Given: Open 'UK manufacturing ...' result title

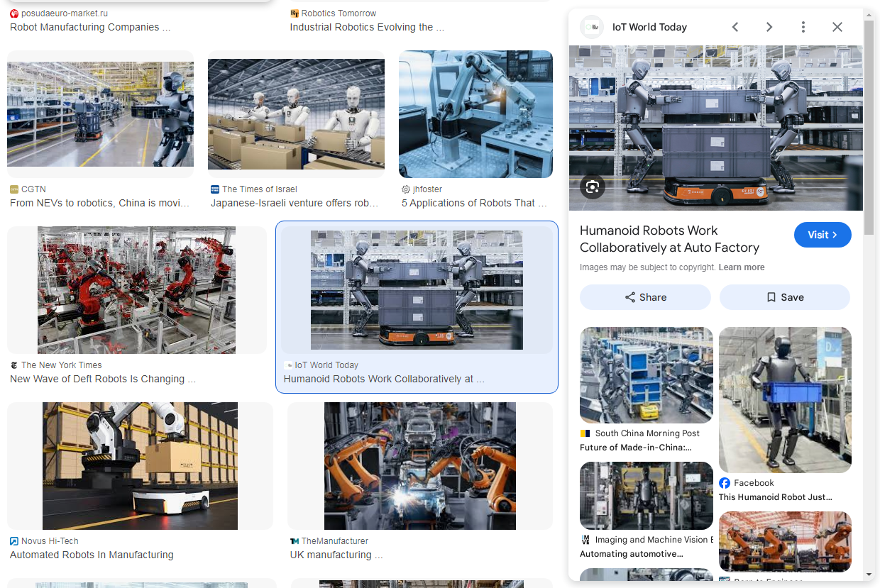Looking at the screenshot, I should pyautogui.click(x=336, y=555).
